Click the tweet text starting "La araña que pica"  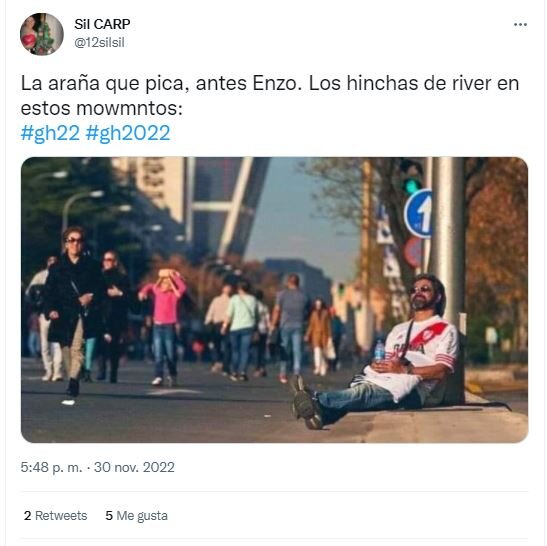(270, 96)
